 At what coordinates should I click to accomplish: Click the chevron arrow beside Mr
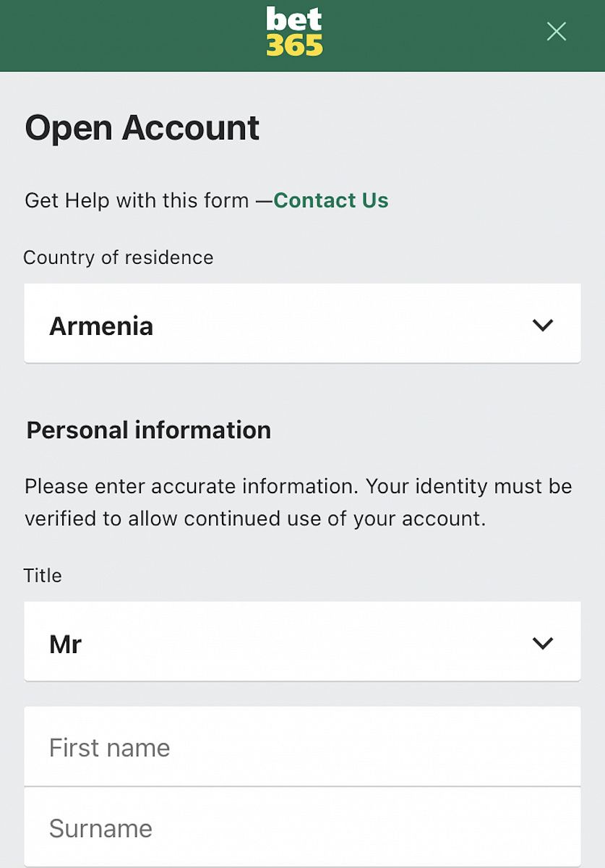pos(542,644)
